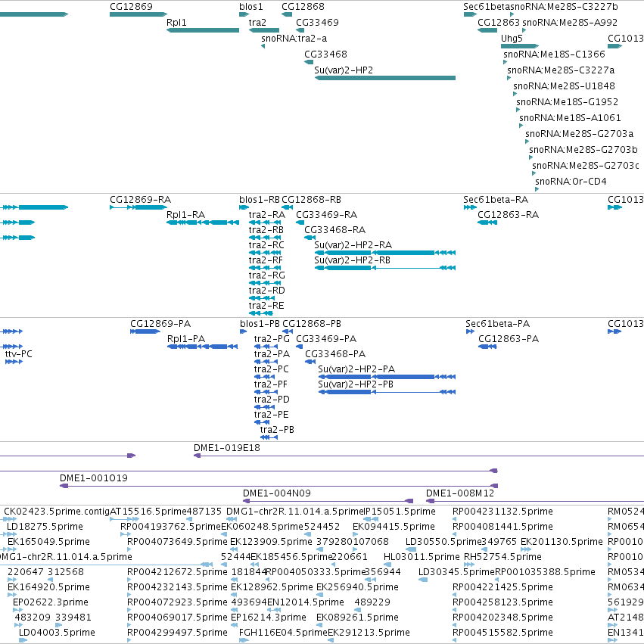644x644 pixels.
Task: Select the Sec61beta-RA transcript label
Action: coord(496,200)
